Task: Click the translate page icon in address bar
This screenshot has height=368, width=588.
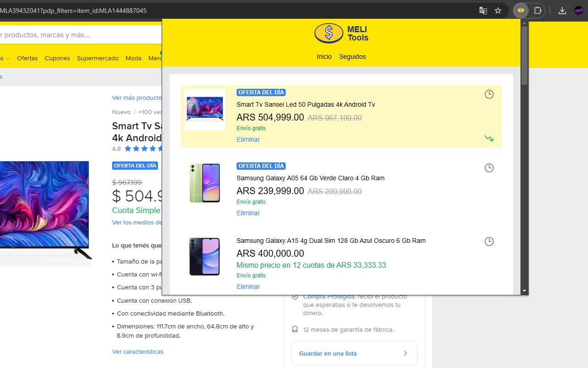Action: [483, 11]
